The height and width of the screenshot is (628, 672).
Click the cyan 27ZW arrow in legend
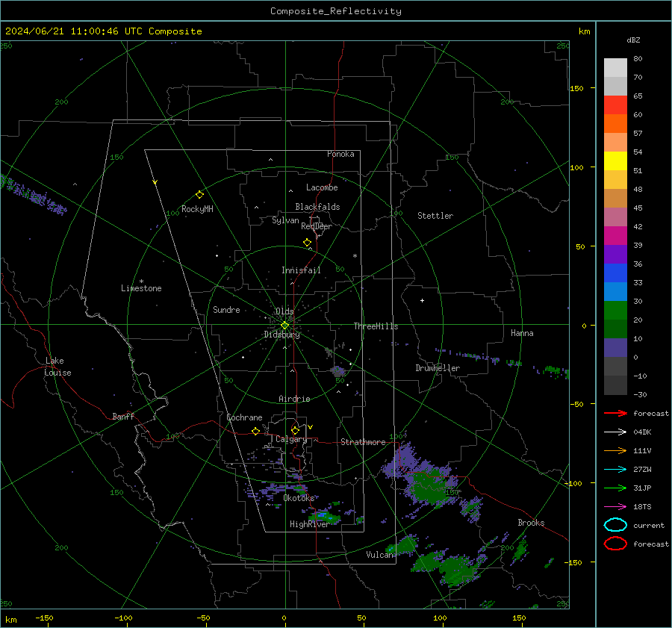[615, 470]
